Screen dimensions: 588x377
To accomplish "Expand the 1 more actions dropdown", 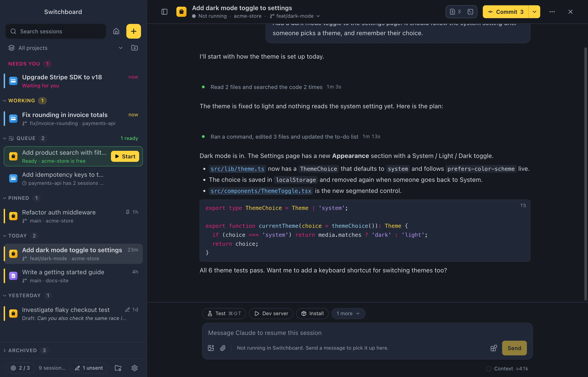I will [x=348, y=313].
